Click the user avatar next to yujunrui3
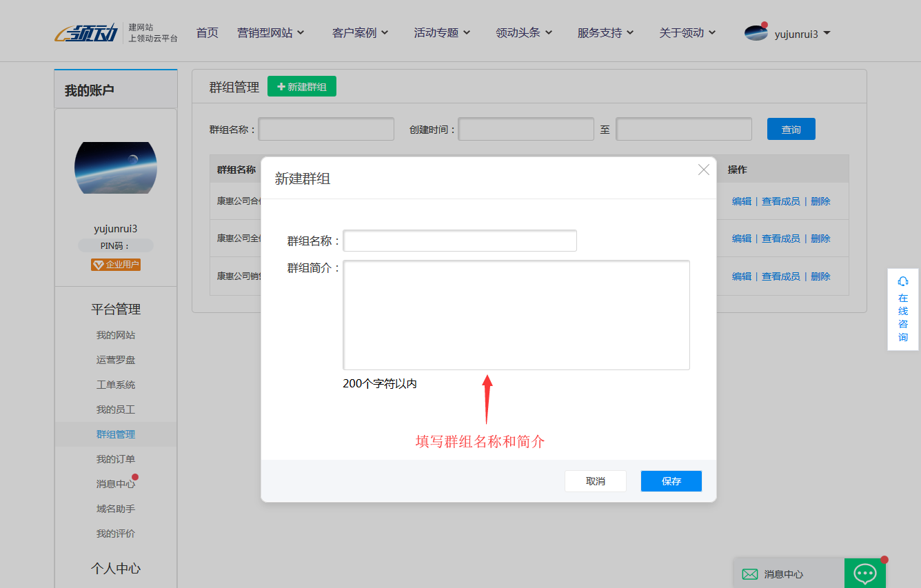Viewport: 921px width, 588px height. (x=756, y=32)
